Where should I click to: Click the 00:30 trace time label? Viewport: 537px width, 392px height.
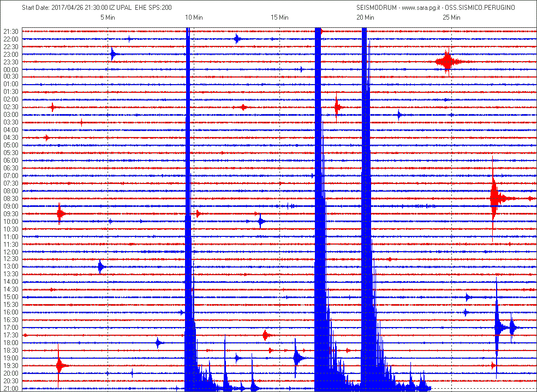pos(10,77)
